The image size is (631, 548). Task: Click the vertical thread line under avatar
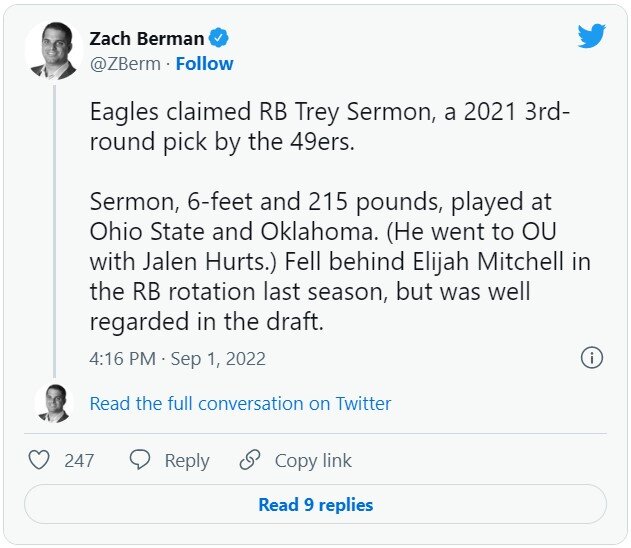coord(54,230)
